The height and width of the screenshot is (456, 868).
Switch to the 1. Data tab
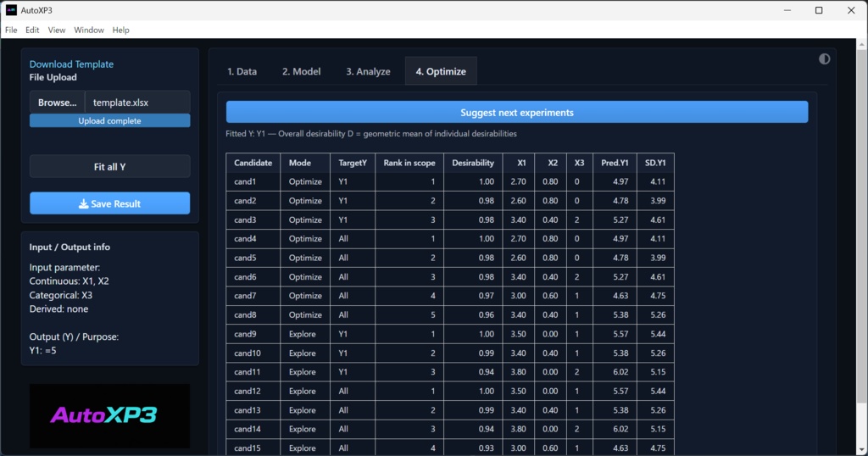tap(242, 71)
